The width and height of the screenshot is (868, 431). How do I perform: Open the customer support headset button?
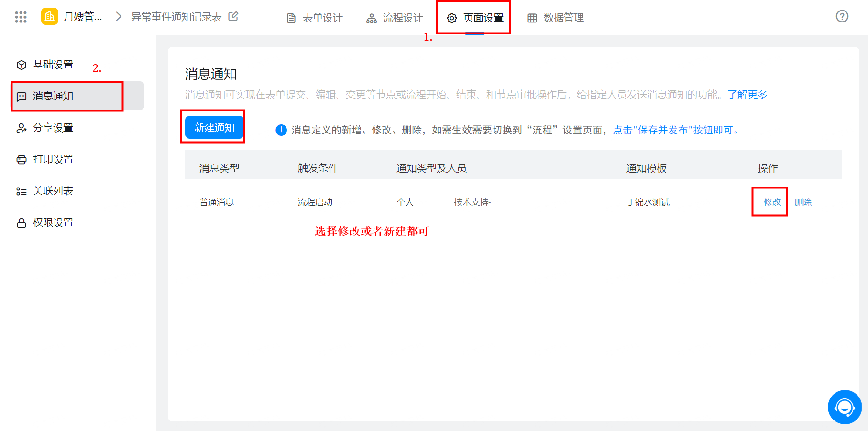coord(845,407)
